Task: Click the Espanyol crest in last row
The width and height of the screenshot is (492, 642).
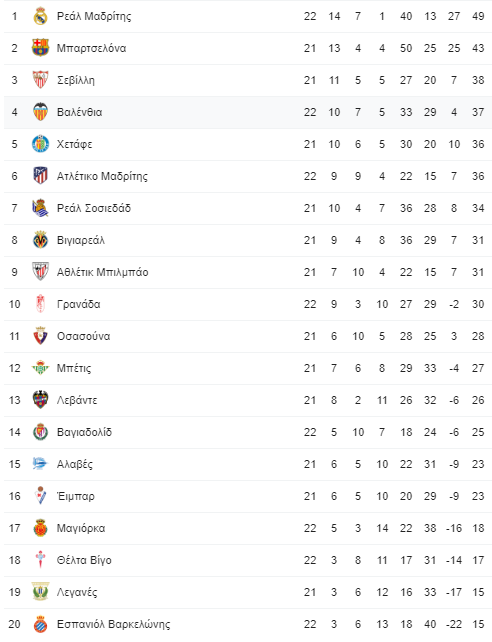Action: pos(40,624)
